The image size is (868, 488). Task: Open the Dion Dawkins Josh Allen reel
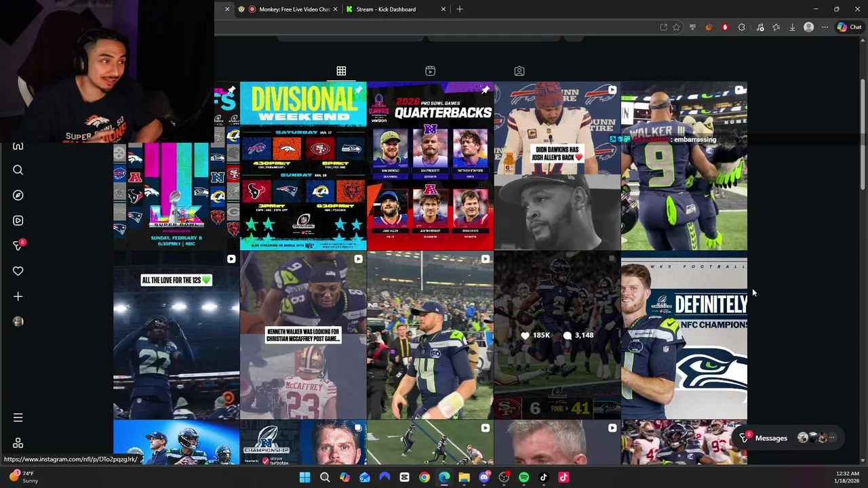(x=557, y=166)
